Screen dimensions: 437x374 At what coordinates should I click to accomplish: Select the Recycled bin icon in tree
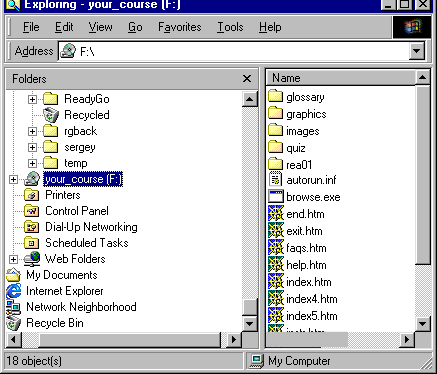coord(51,115)
